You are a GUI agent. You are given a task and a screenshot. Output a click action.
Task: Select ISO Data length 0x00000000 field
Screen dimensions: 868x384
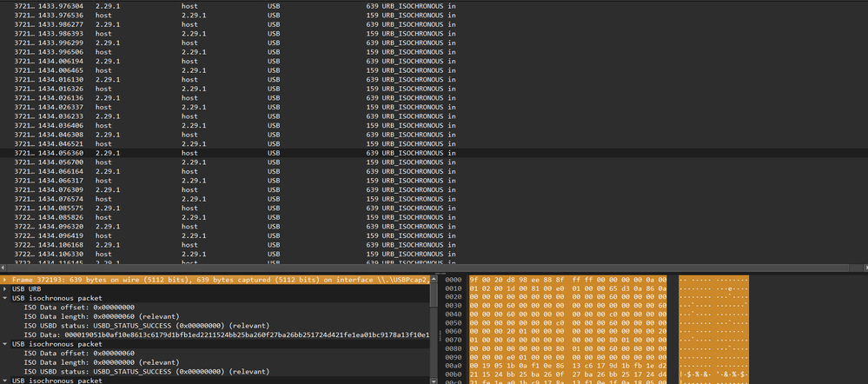click(x=102, y=362)
